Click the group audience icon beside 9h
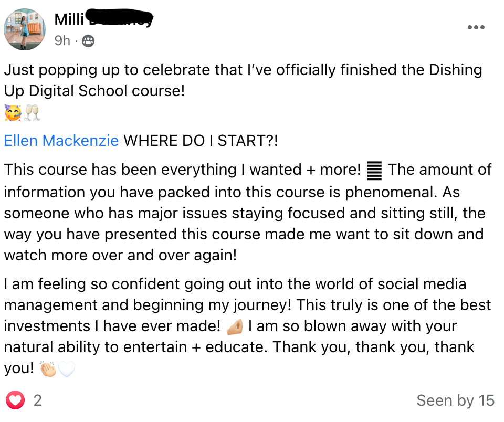Screen dimensions: 504x422 point(88,40)
